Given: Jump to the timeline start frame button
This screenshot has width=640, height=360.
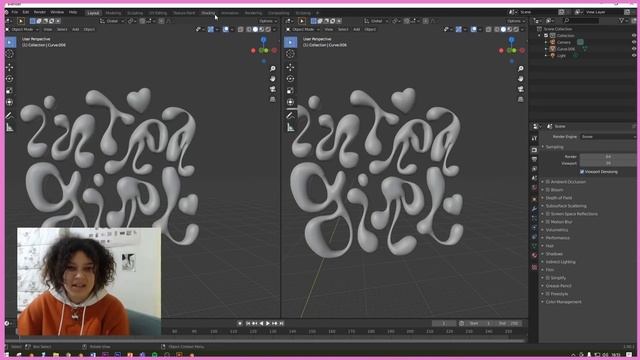Looking at the screenshot, I should [248, 323].
